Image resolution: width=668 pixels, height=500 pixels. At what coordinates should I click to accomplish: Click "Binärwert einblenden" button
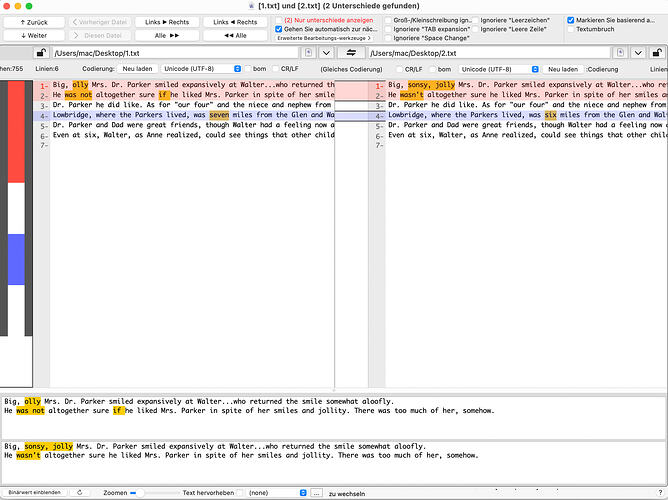[34, 492]
